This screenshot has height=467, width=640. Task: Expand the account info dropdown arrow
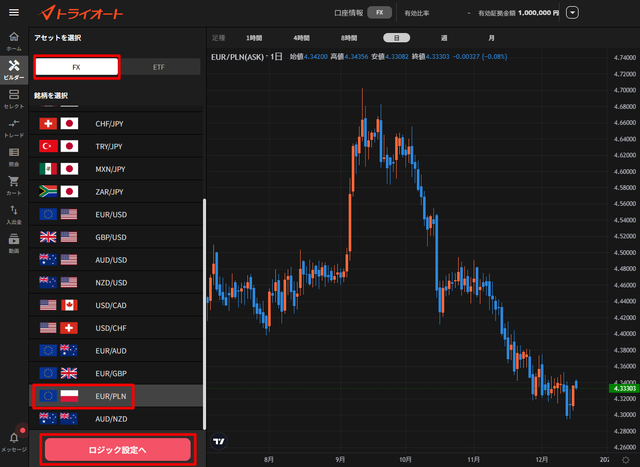click(572, 13)
